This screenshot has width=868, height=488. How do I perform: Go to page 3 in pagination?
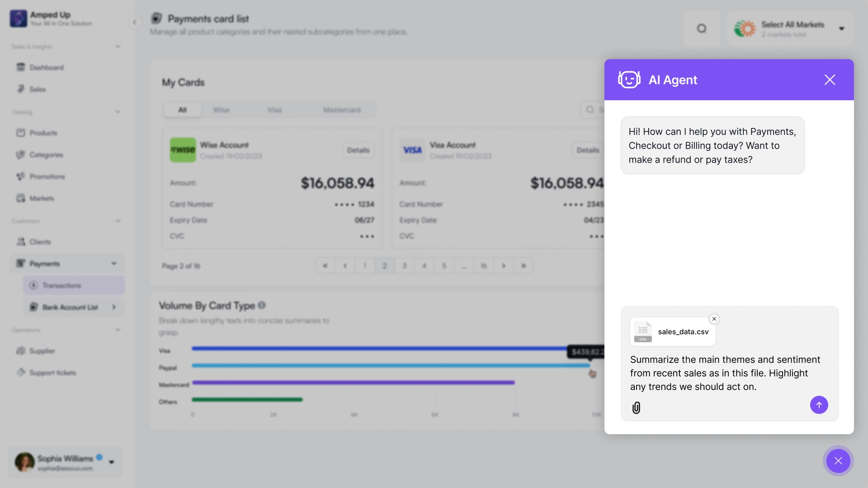[x=404, y=266]
